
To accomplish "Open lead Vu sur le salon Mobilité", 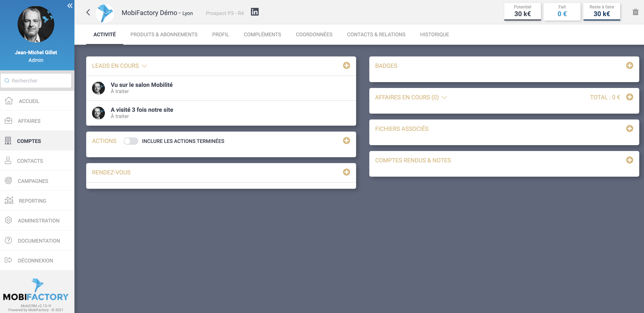I will pos(142,85).
